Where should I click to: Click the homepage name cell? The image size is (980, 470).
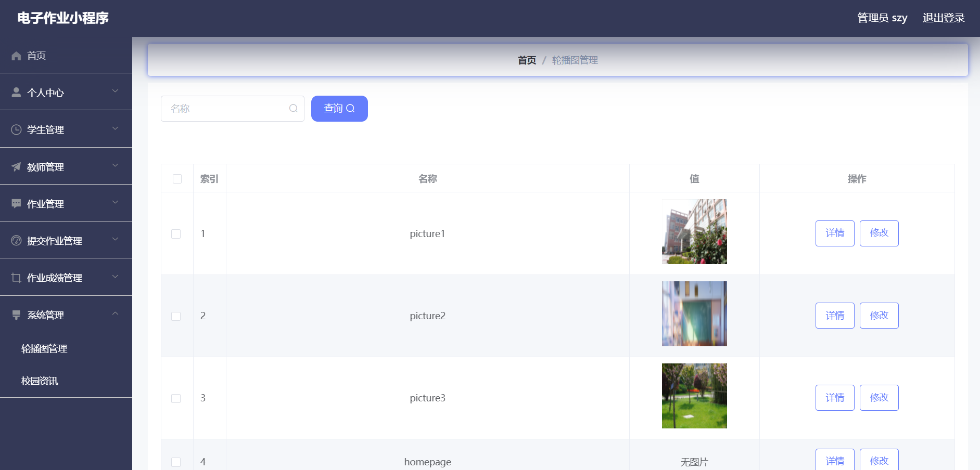[x=428, y=455]
